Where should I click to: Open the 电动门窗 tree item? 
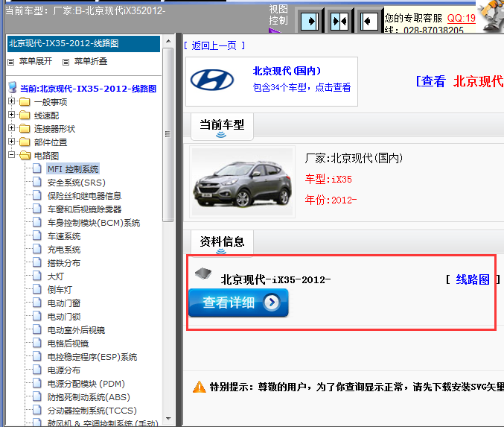click(64, 303)
